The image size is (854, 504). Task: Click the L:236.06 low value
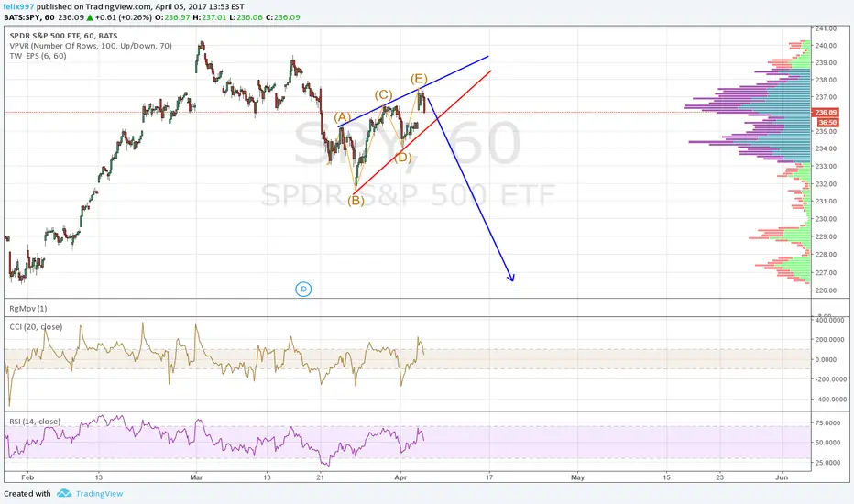pos(246,17)
